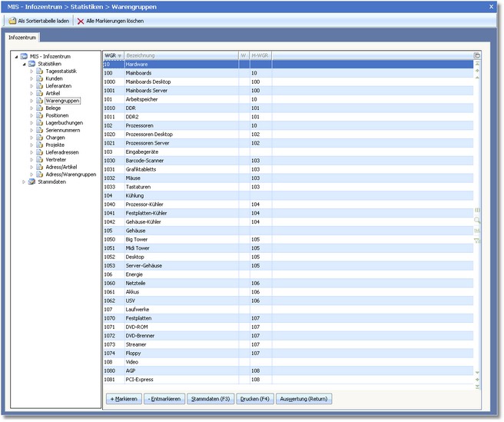Viewport: 504px width, 422px height.
Task: Open the column chooser icon at table corner
Action: 477,55
